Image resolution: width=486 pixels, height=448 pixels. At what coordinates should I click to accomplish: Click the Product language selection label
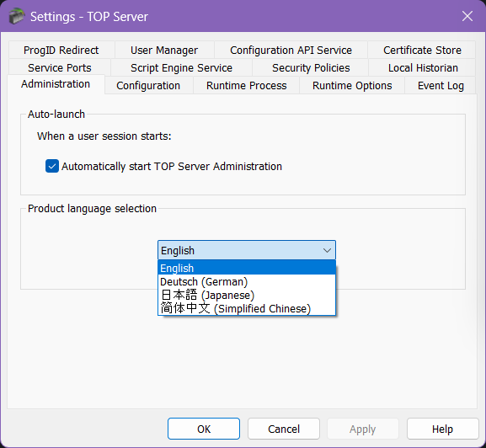[92, 209]
